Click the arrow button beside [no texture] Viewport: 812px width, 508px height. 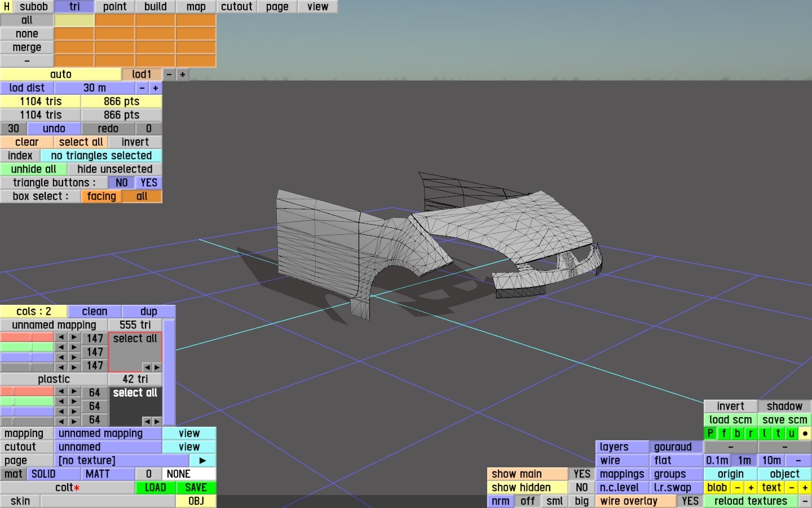pos(202,461)
